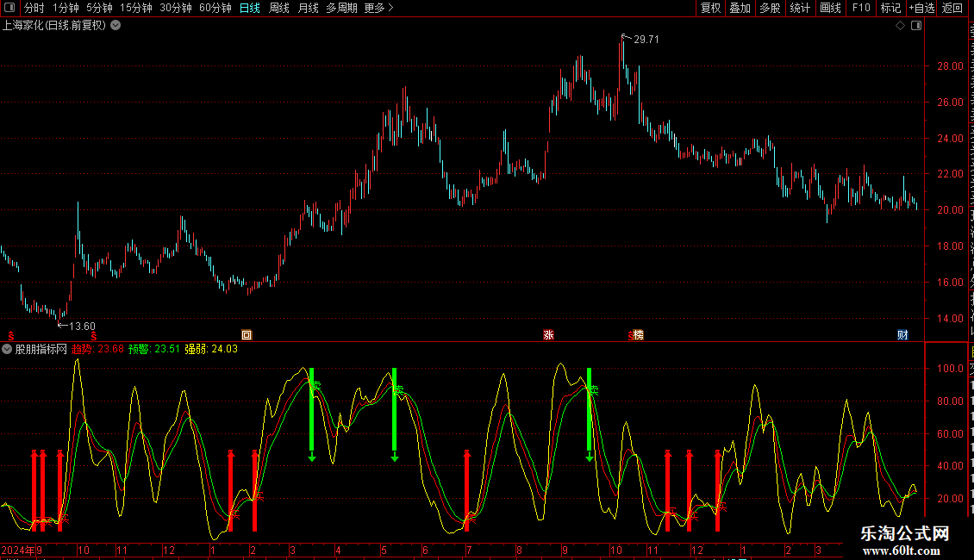
Task: Select the 1分钟 period tab
Action: pos(66,8)
